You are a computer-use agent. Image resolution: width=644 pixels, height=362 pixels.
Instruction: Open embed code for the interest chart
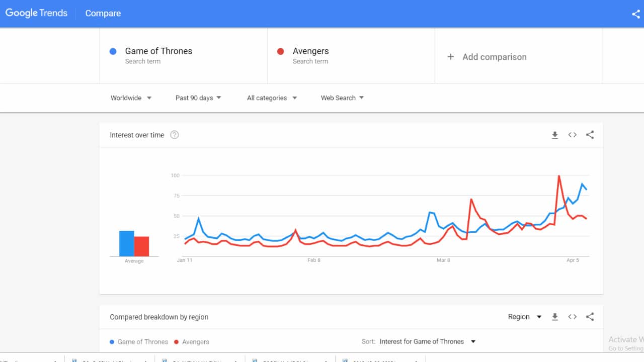click(572, 135)
